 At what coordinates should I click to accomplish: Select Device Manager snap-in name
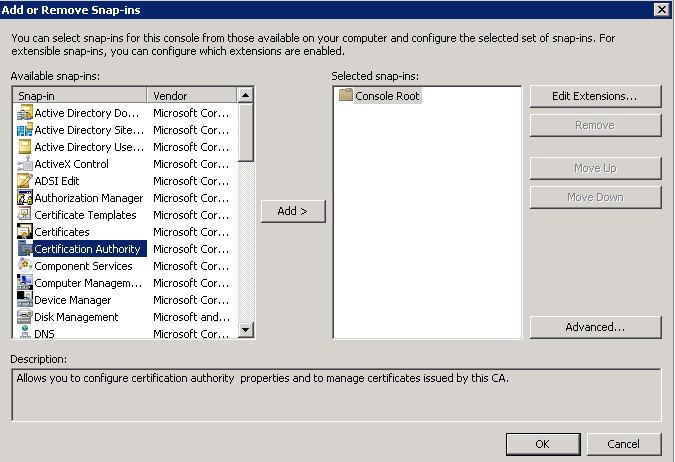pyautogui.click(x=73, y=300)
